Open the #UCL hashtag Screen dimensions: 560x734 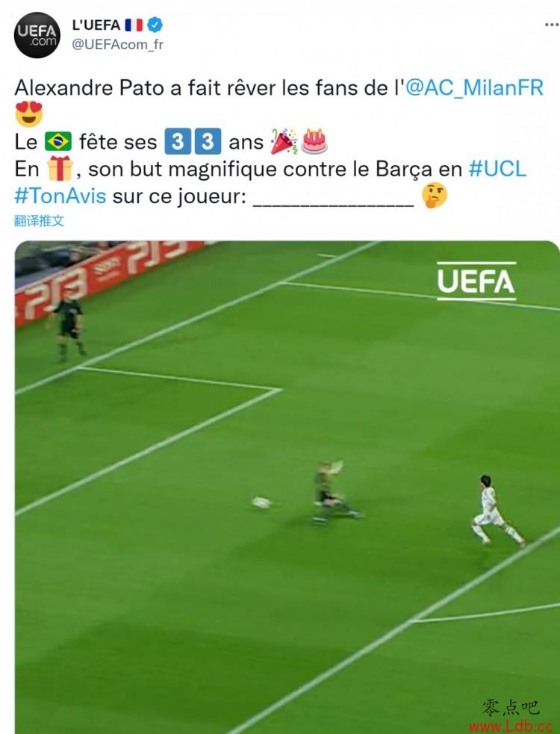[x=497, y=169]
